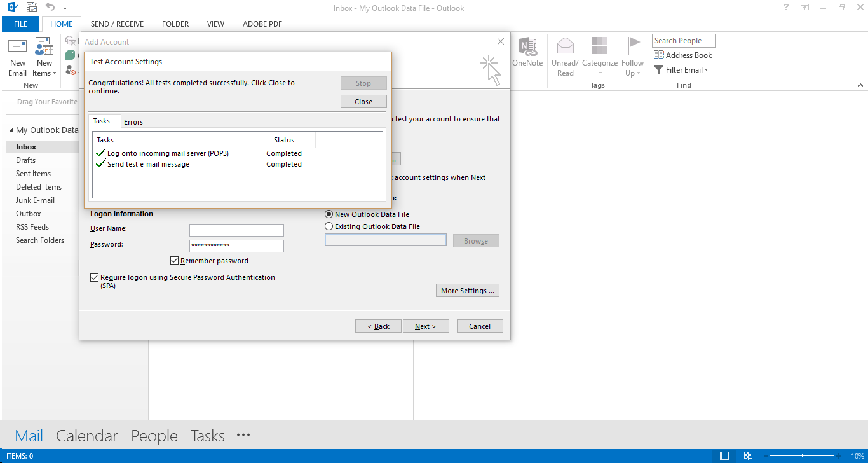Click the Password input field
The image size is (868, 463).
coord(236,246)
